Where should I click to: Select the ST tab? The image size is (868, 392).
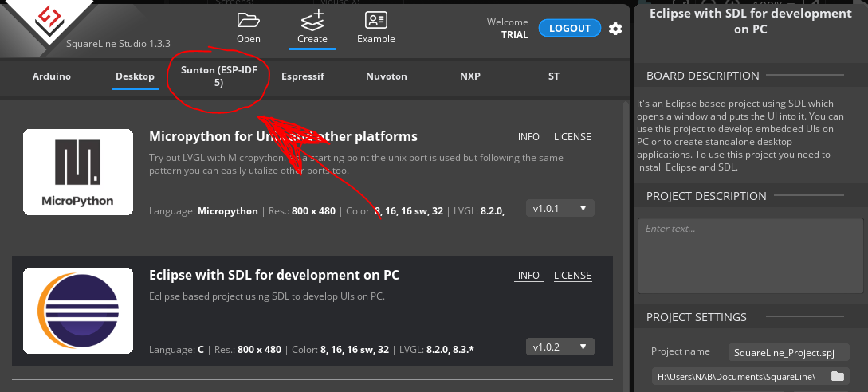click(x=554, y=76)
